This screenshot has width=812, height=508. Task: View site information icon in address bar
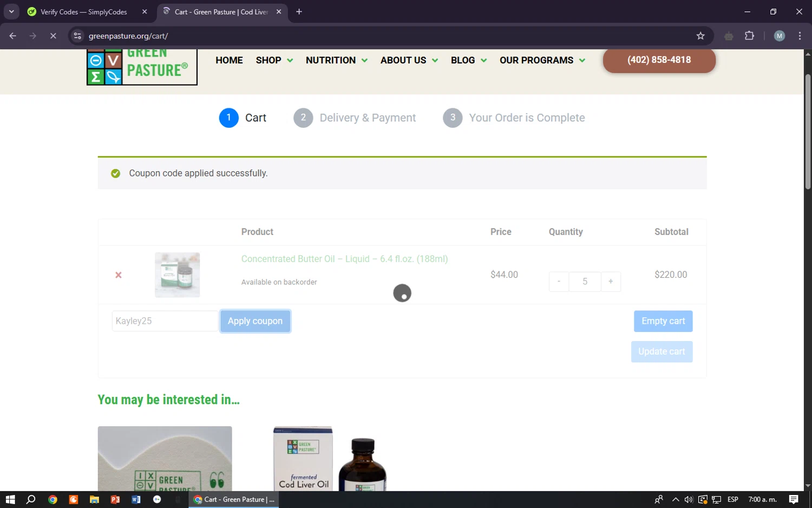[77, 36]
